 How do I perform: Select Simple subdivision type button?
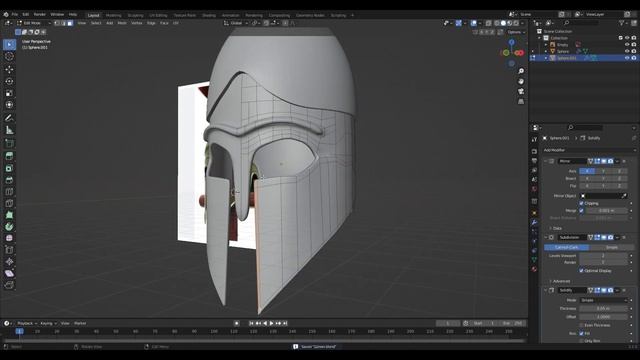tap(611, 248)
